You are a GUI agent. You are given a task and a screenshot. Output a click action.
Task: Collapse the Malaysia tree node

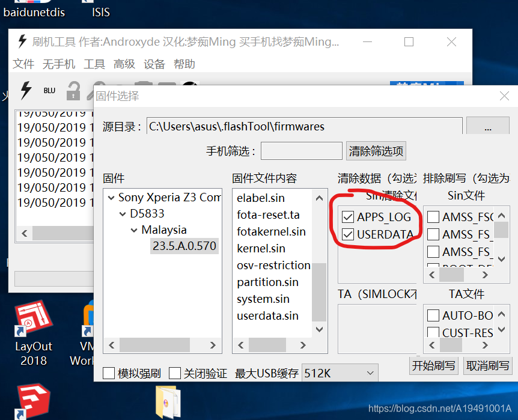click(134, 230)
